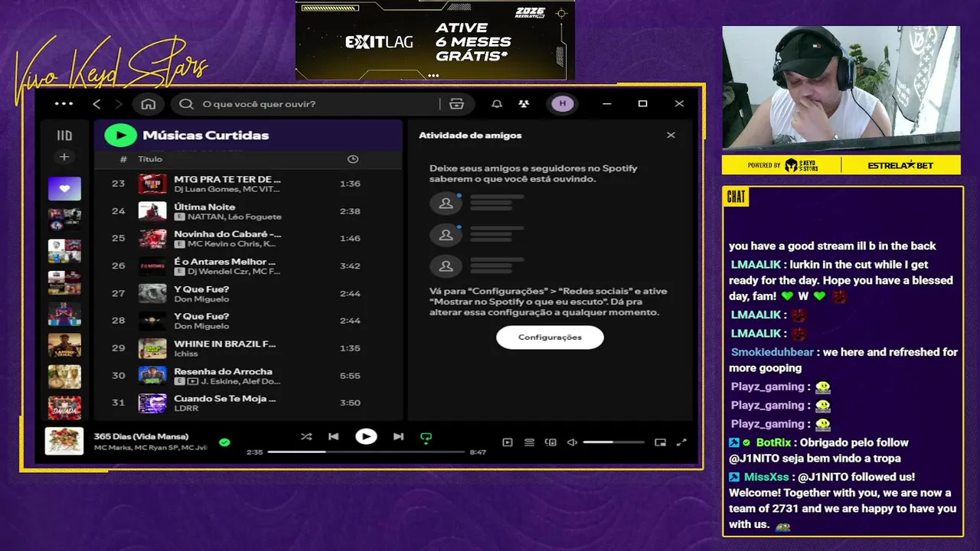Sort by the Título column header

tap(150, 159)
